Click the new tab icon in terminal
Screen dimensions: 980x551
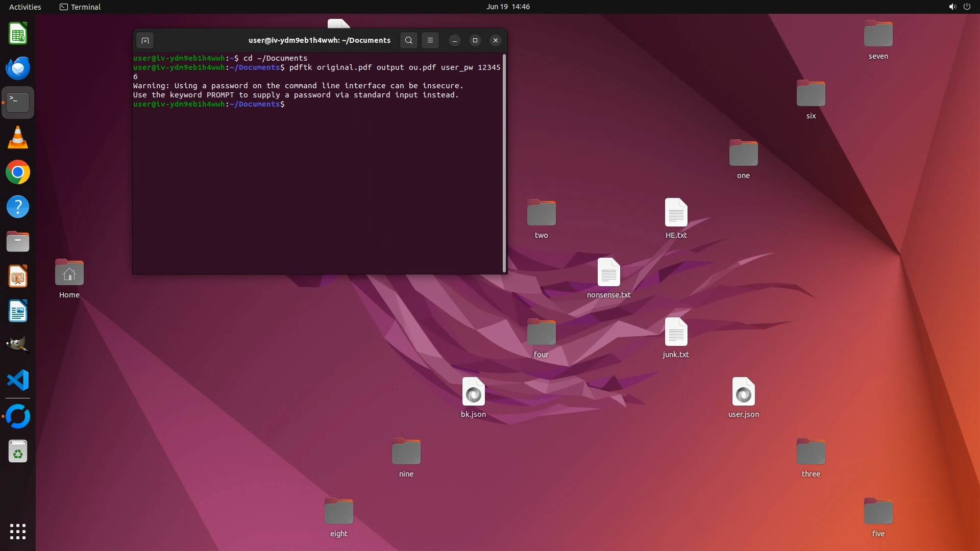pyautogui.click(x=145, y=40)
